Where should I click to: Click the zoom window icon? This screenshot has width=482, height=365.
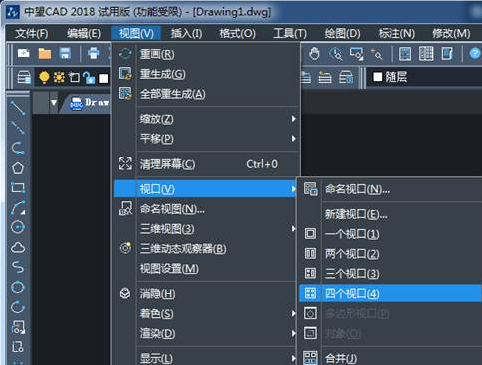pyautogui.click(x=356, y=54)
